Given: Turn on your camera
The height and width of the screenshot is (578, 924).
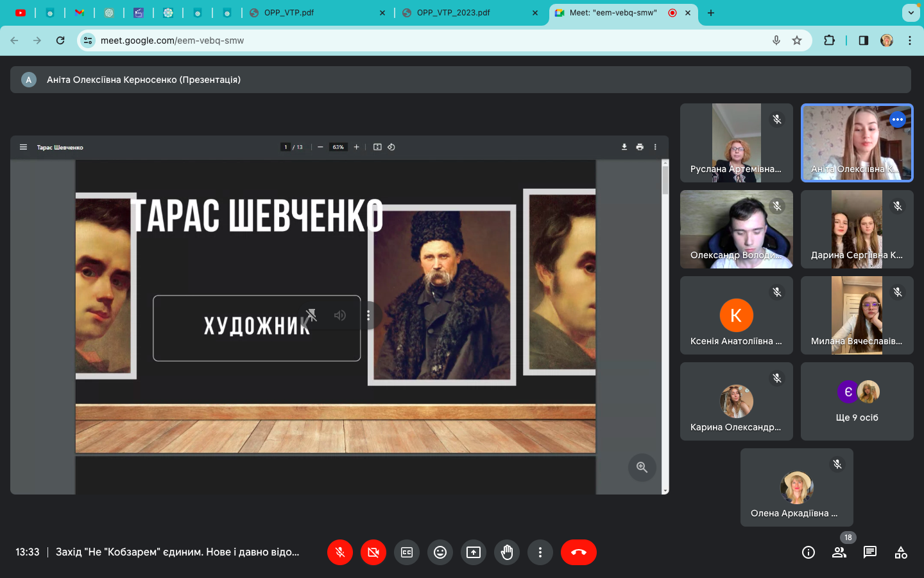Looking at the screenshot, I should click(x=373, y=552).
